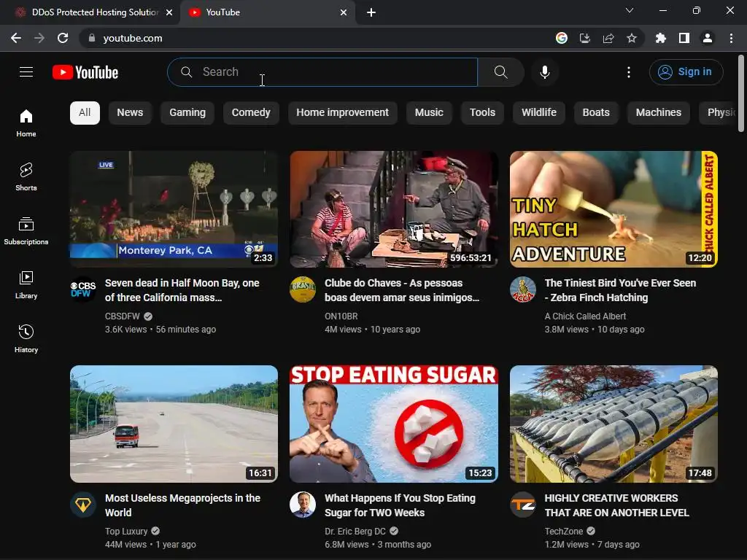The image size is (747, 560).
Task: View site information lock icon
Action: point(92,38)
